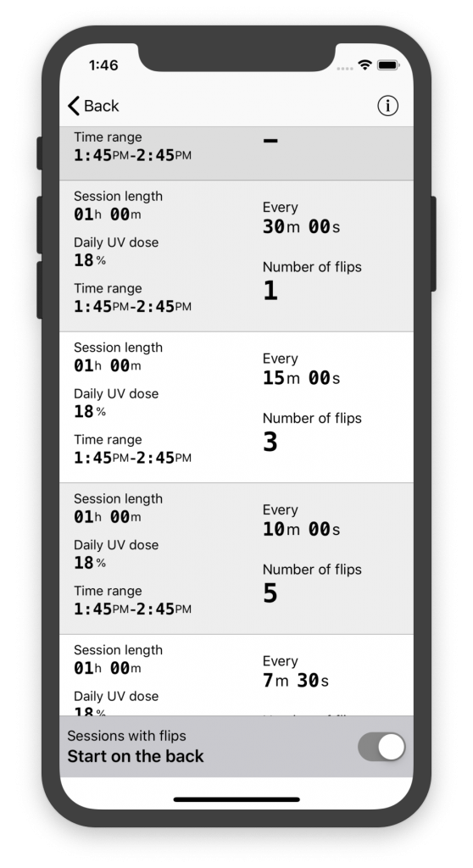Tap the info circle icon
Screen dimensions: 473x868
[387, 105]
